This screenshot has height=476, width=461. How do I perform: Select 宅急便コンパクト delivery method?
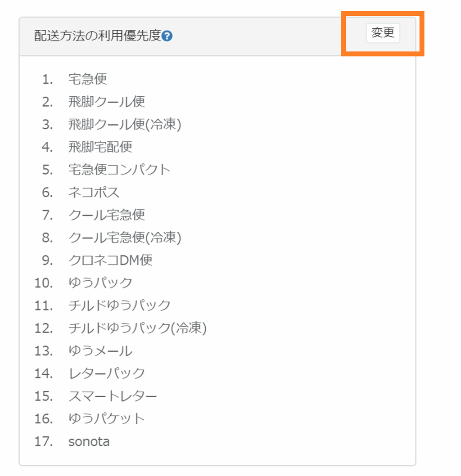(119, 170)
